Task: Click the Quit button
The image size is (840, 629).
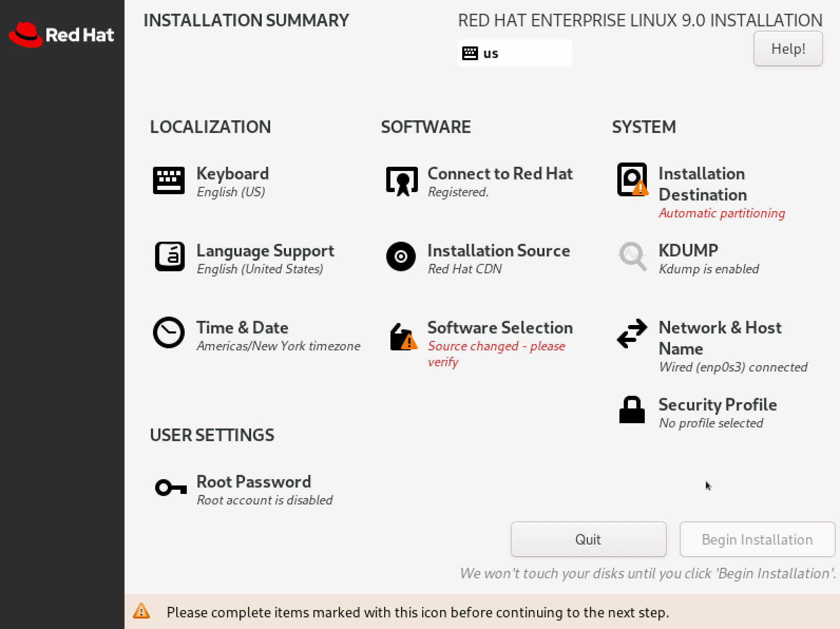Action: 588,539
